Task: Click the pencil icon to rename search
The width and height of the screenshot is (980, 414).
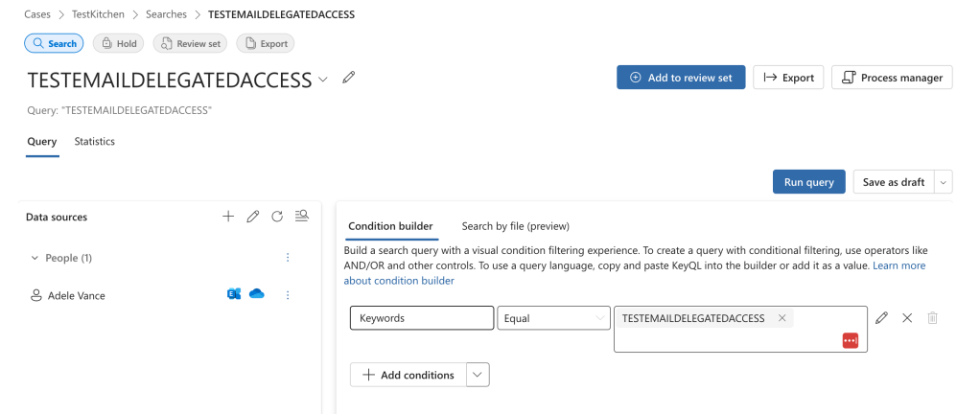Action: [349, 78]
